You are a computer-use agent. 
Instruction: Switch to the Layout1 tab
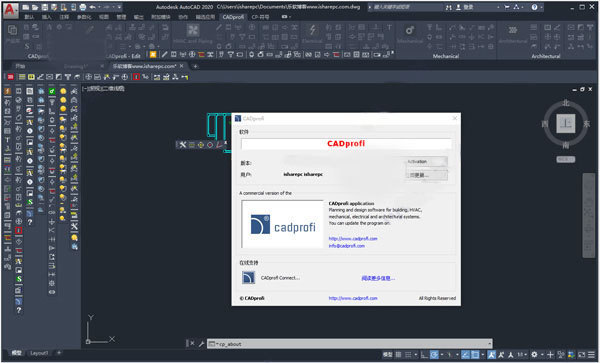point(39,353)
